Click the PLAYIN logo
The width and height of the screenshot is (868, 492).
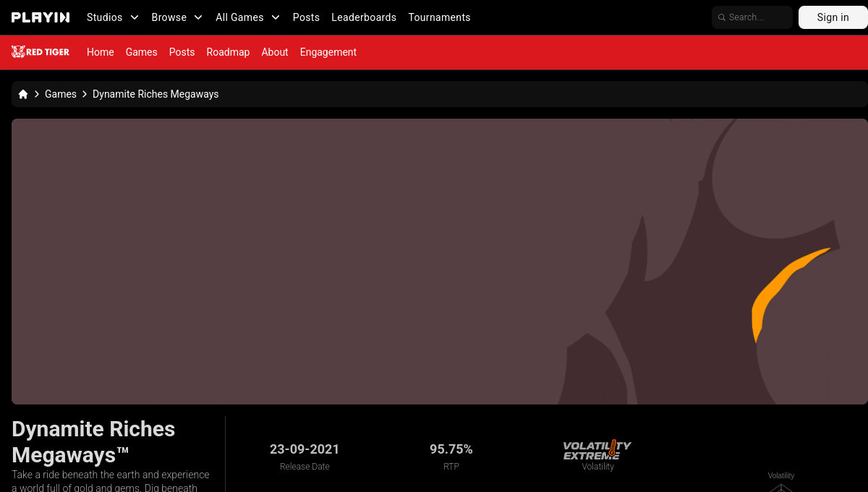pos(41,17)
